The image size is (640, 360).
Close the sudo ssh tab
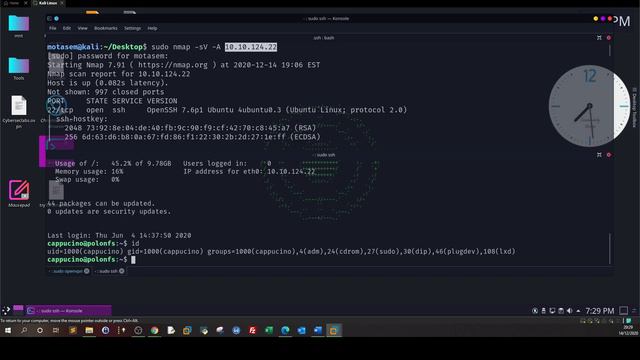[x=122, y=271]
